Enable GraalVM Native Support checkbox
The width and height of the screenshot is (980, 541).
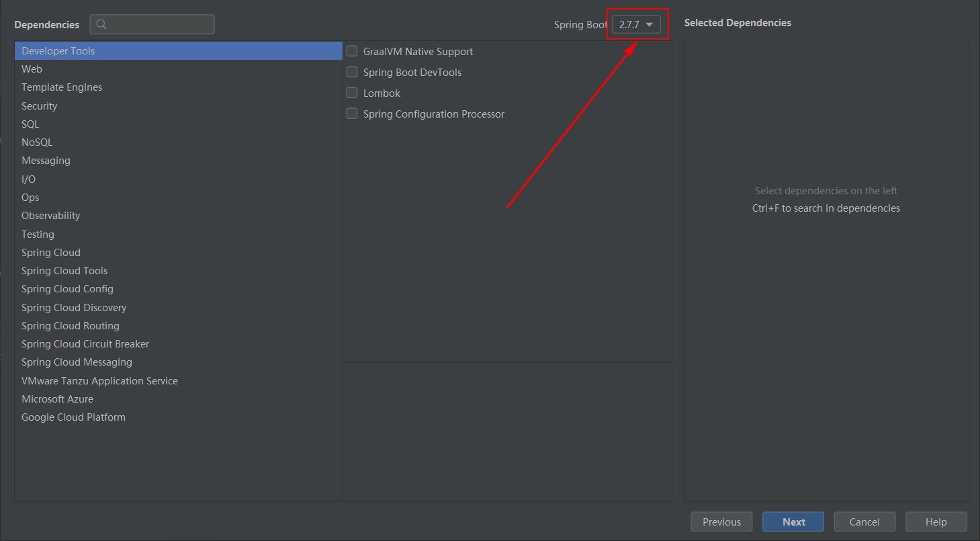[x=352, y=51]
